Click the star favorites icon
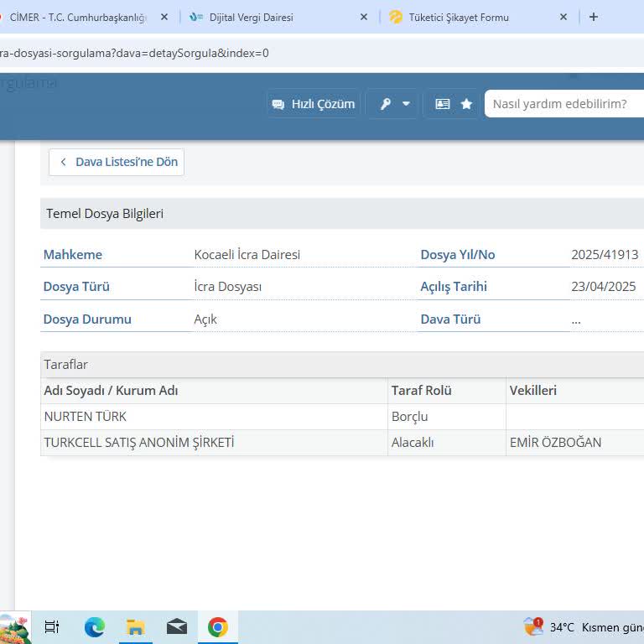The image size is (644, 644). 466,104
